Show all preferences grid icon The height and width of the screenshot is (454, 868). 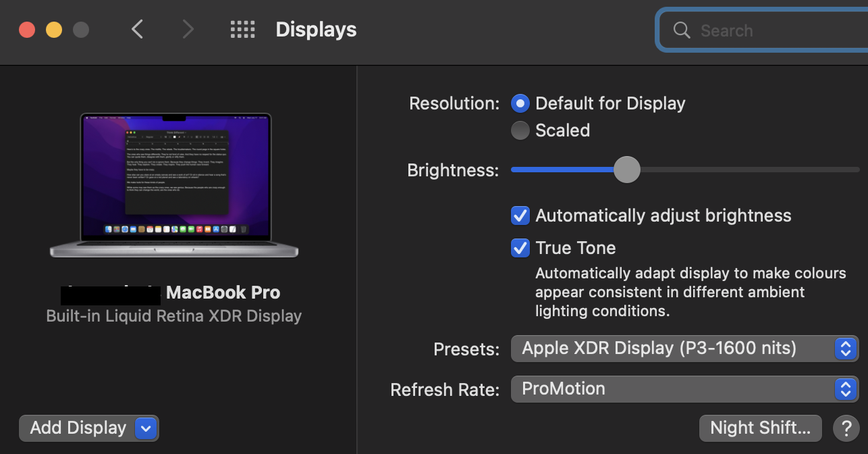coord(242,30)
